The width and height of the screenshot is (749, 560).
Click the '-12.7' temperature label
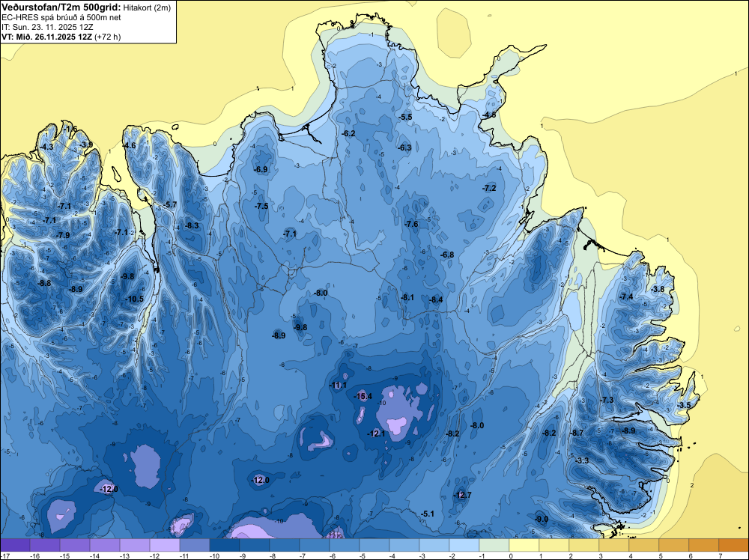click(462, 495)
